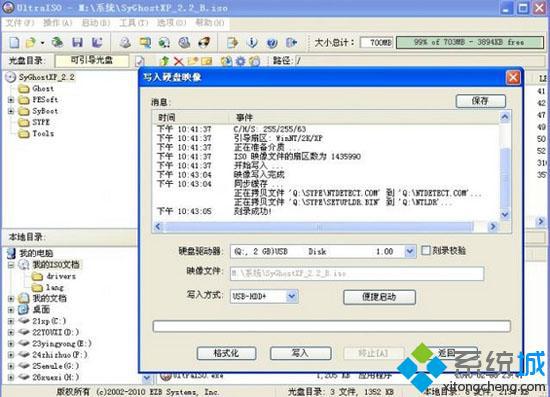The height and width of the screenshot is (397, 550).
Task: Select the Tools folder in disc tree
Action: click(x=43, y=134)
